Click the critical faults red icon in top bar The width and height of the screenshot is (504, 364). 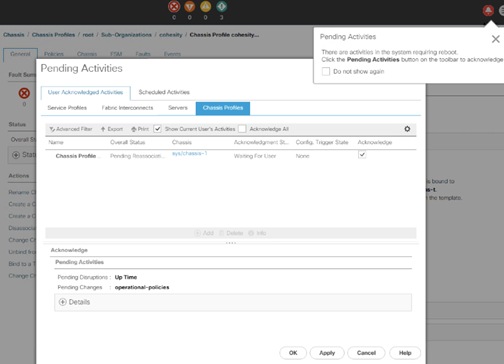(174, 6)
